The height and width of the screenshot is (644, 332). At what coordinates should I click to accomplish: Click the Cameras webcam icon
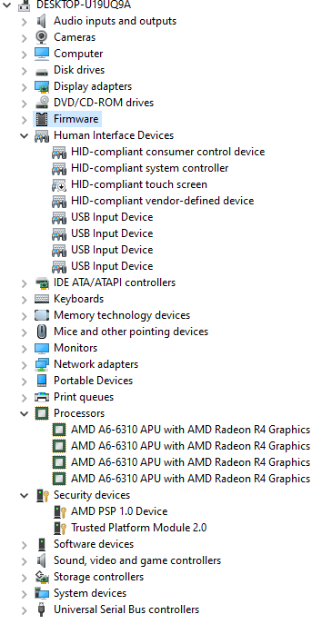tap(42, 37)
